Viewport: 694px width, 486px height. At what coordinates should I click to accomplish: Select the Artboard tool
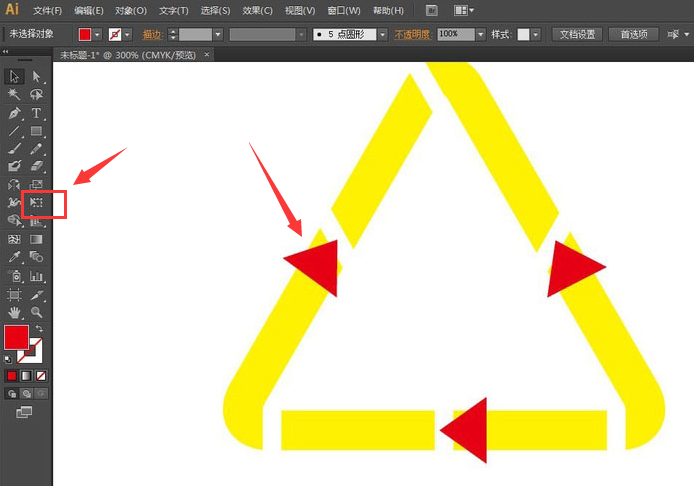tap(14, 295)
